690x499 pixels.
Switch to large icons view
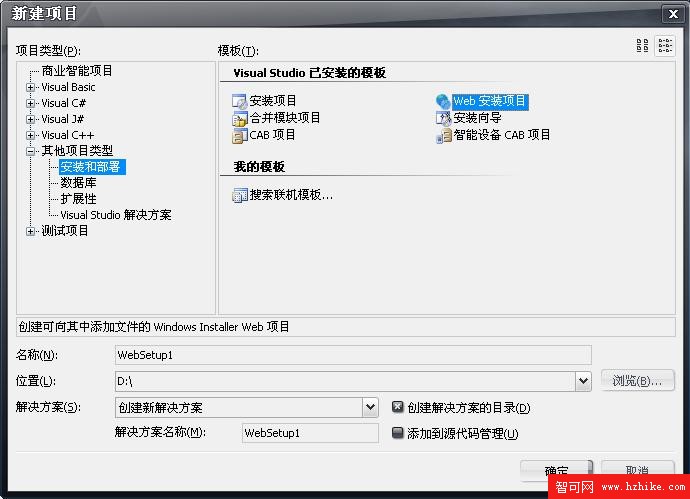(x=642, y=46)
